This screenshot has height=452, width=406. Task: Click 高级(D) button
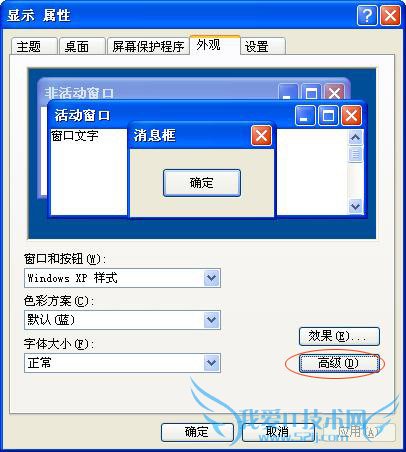pyautogui.click(x=339, y=363)
